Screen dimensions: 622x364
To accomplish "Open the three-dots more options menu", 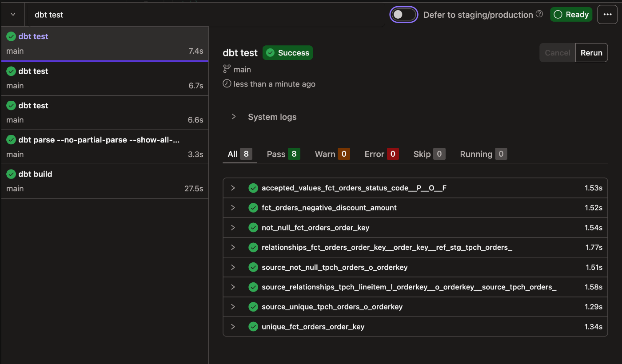I will pyautogui.click(x=608, y=15).
